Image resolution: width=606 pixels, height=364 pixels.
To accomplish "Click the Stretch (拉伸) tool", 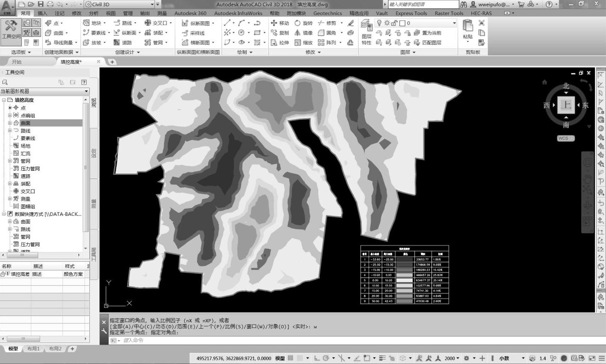I will (280, 42).
